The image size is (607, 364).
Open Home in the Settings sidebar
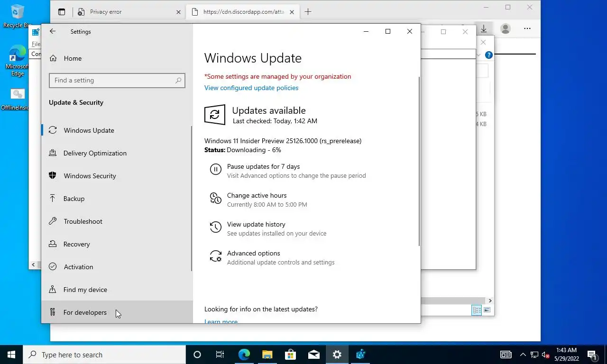[x=73, y=58]
